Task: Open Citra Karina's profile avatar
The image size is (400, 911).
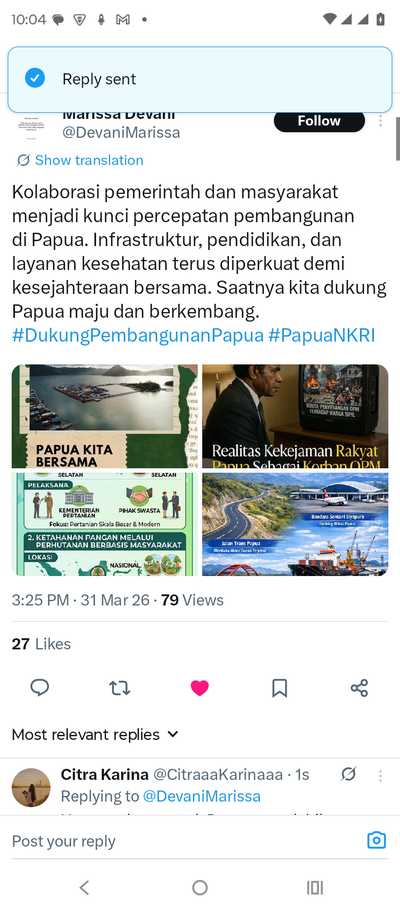Action: 31,788
